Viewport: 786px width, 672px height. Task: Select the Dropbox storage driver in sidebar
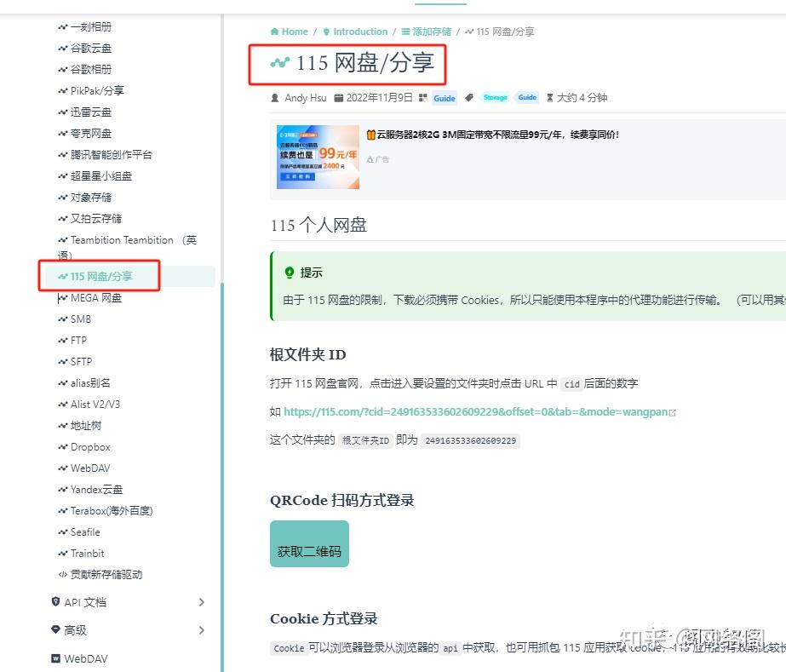(x=91, y=446)
